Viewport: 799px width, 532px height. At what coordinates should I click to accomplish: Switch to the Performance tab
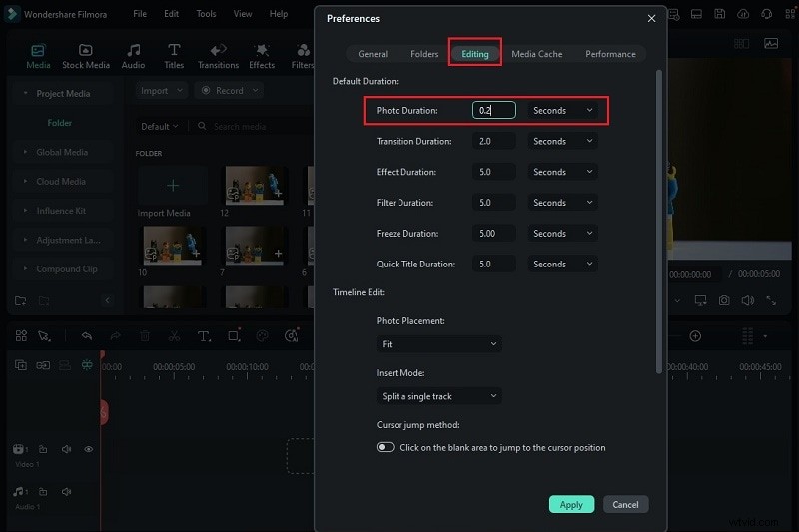pyautogui.click(x=609, y=54)
